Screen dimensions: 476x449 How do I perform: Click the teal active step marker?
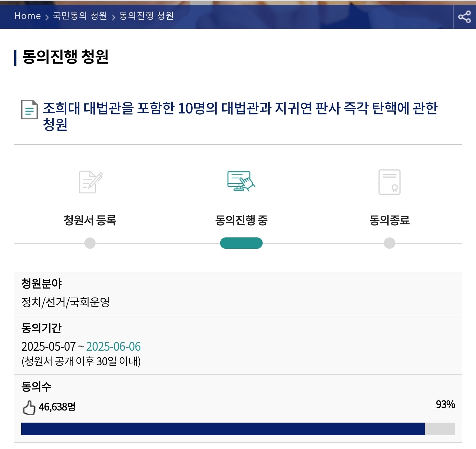click(241, 243)
